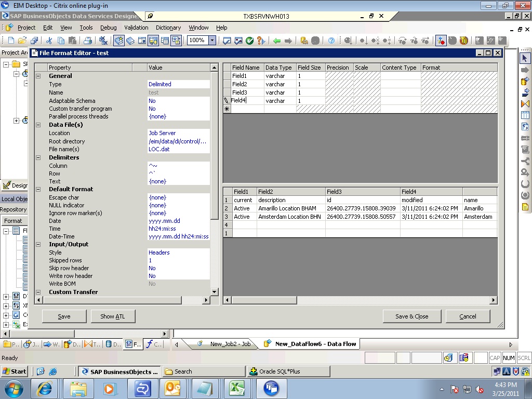Image resolution: width=532 pixels, height=399 pixels.
Task: Click the Save & Close button
Action: pos(411,316)
